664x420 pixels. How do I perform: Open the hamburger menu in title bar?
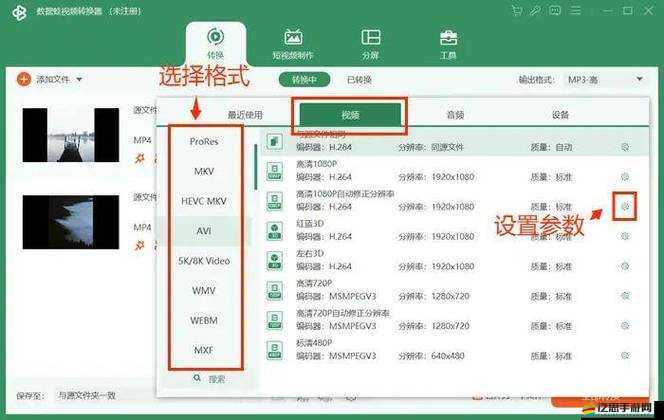point(575,10)
